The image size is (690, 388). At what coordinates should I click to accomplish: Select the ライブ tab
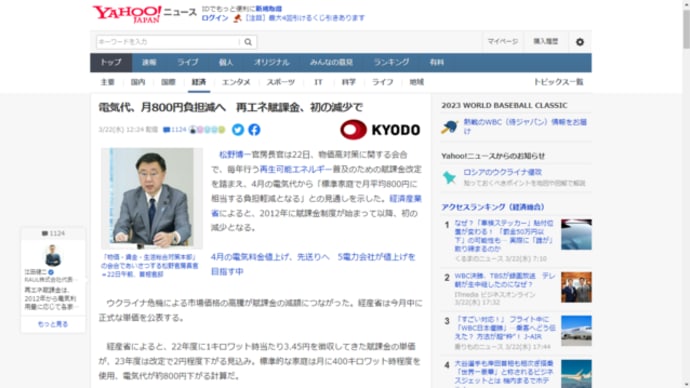pos(187,62)
